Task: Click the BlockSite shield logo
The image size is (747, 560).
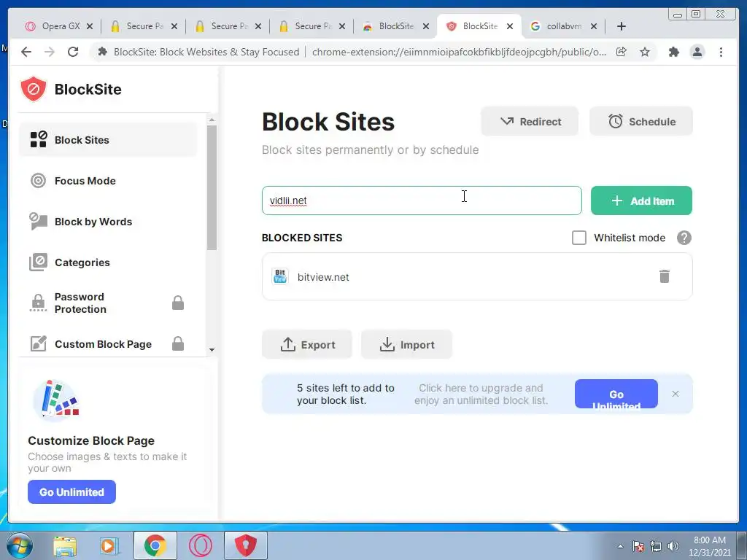Action: pyautogui.click(x=34, y=89)
